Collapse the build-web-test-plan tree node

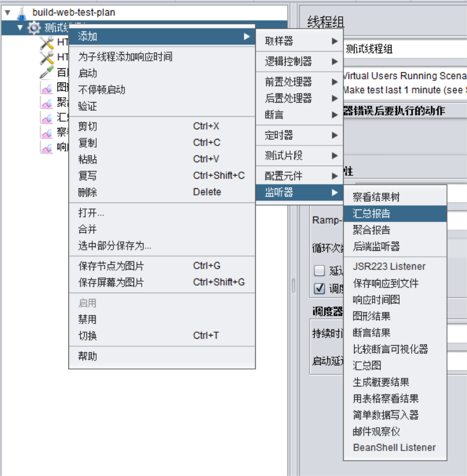[8, 12]
